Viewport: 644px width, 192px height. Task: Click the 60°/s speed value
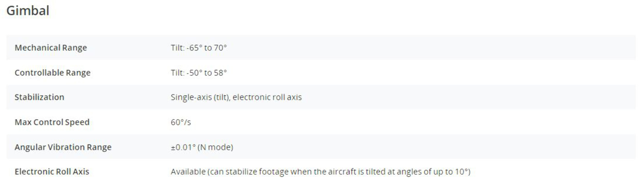(x=181, y=122)
